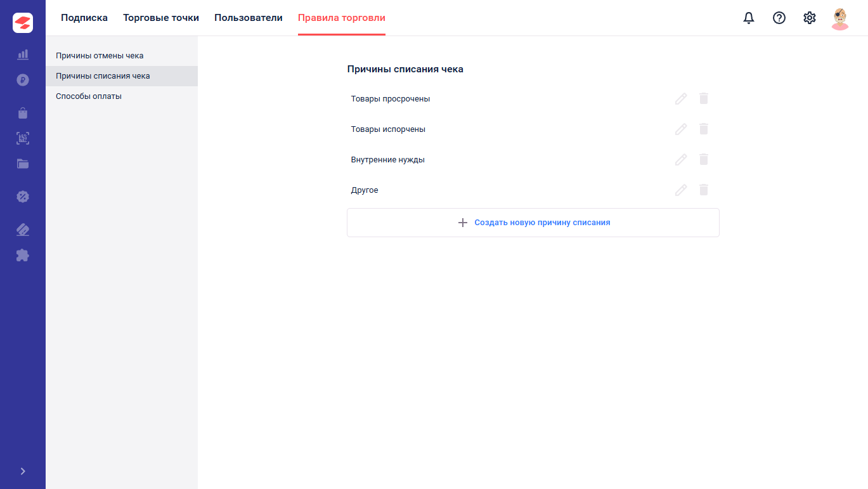Viewport: 868px width, 489px height.
Task: Open the shopping bag icon
Action: coord(23,113)
